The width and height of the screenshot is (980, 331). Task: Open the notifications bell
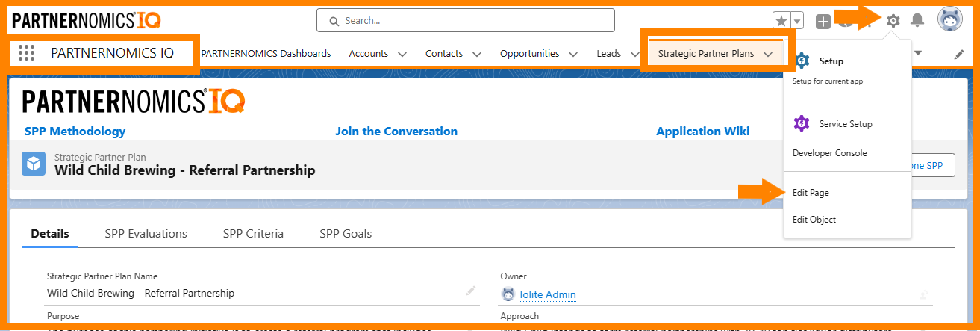[917, 21]
